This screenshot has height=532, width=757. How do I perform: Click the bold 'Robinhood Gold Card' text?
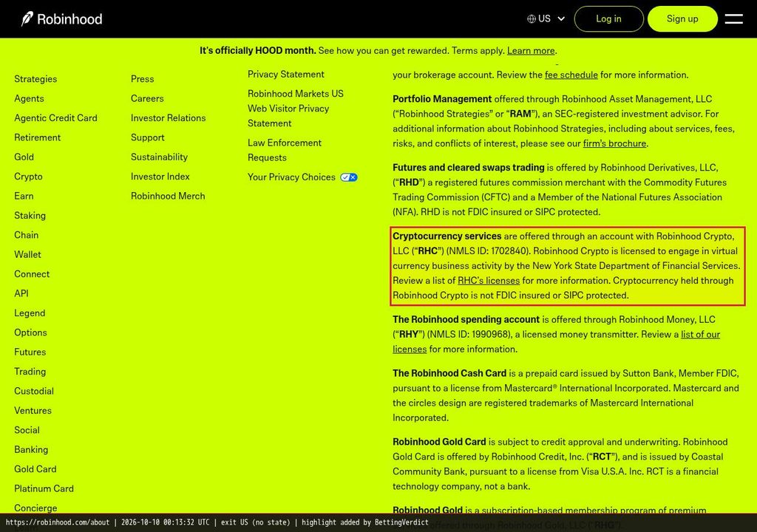tap(439, 442)
